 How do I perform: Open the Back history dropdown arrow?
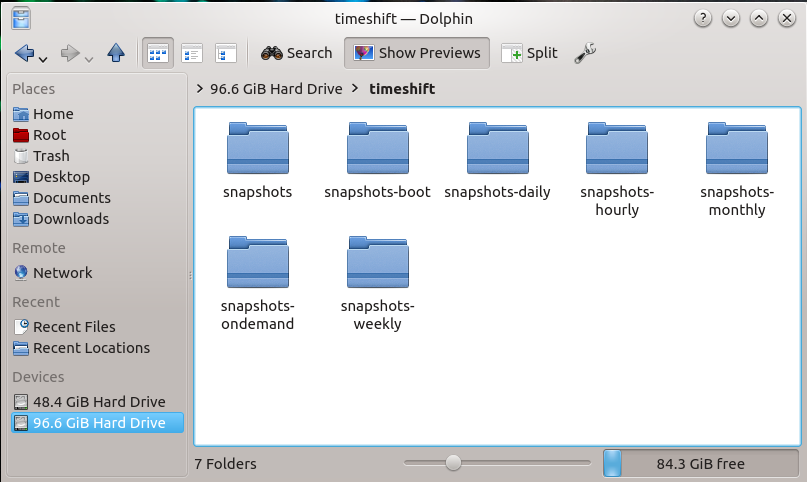(x=43, y=60)
